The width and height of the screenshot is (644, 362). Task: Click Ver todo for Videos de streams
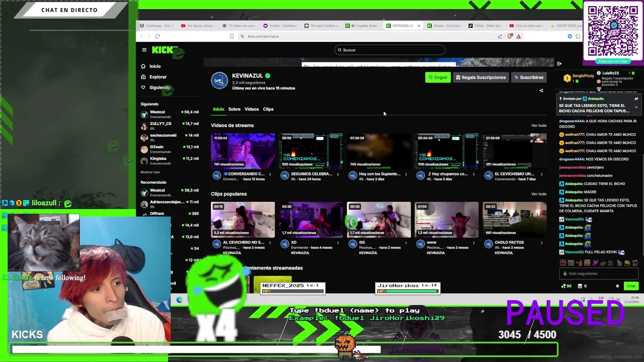click(539, 126)
